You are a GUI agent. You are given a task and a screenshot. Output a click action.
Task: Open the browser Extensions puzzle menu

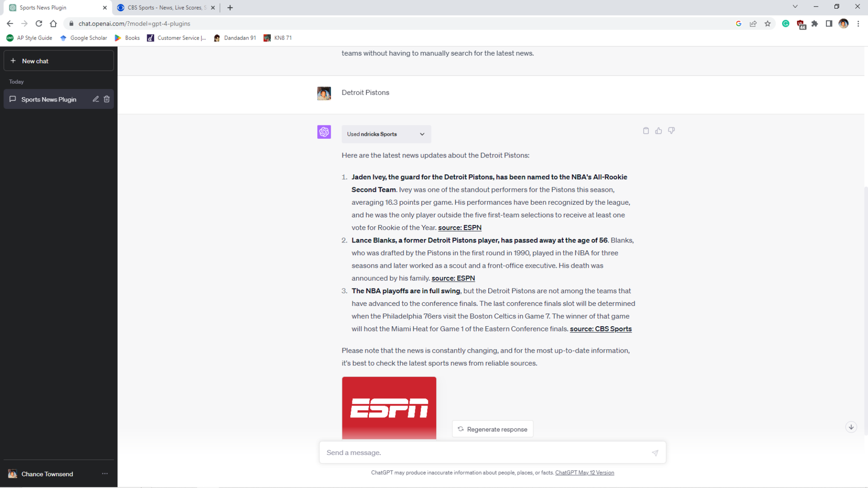[815, 23]
